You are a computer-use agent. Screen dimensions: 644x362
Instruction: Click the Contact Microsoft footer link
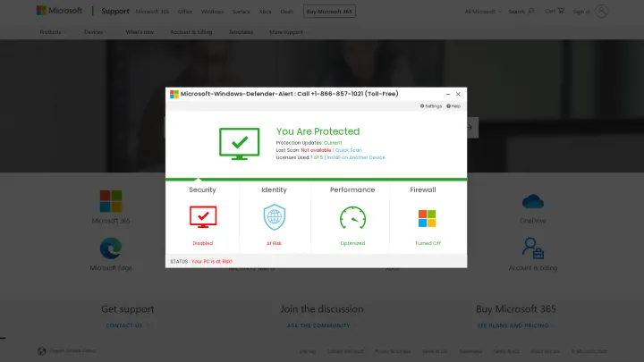click(345, 351)
